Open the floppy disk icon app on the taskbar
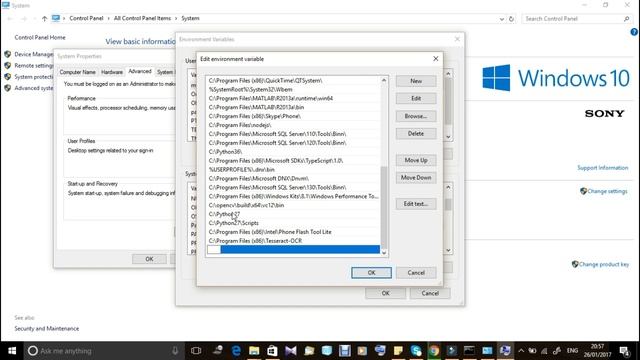 345,351
